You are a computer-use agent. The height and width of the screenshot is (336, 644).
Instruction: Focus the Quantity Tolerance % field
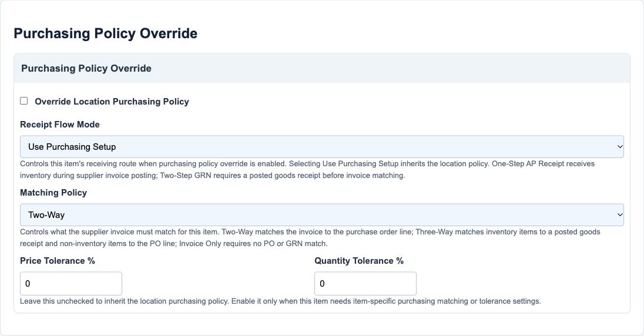click(365, 283)
